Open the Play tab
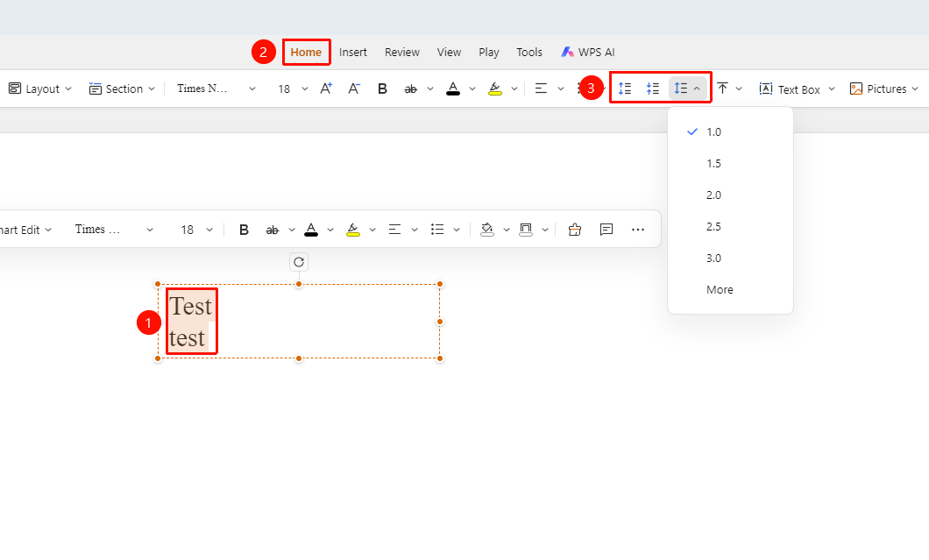The image size is (929, 560). (x=489, y=53)
